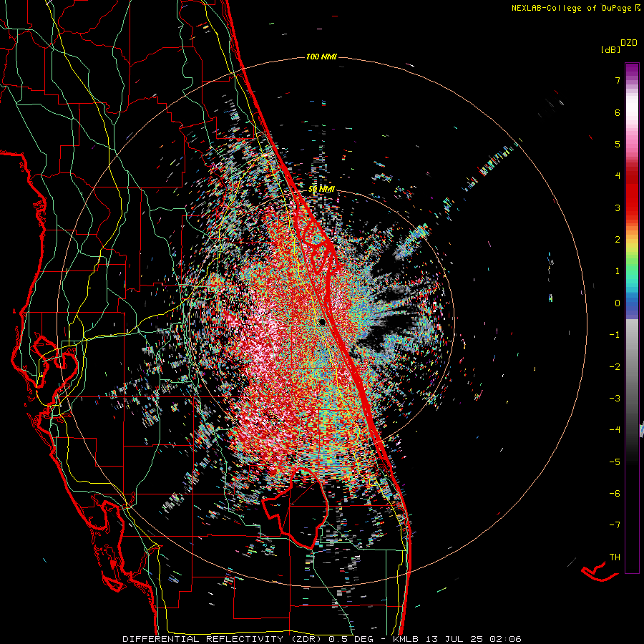644x644 pixels.
Task: Click the -6 value on the color scale
Action: [615, 494]
